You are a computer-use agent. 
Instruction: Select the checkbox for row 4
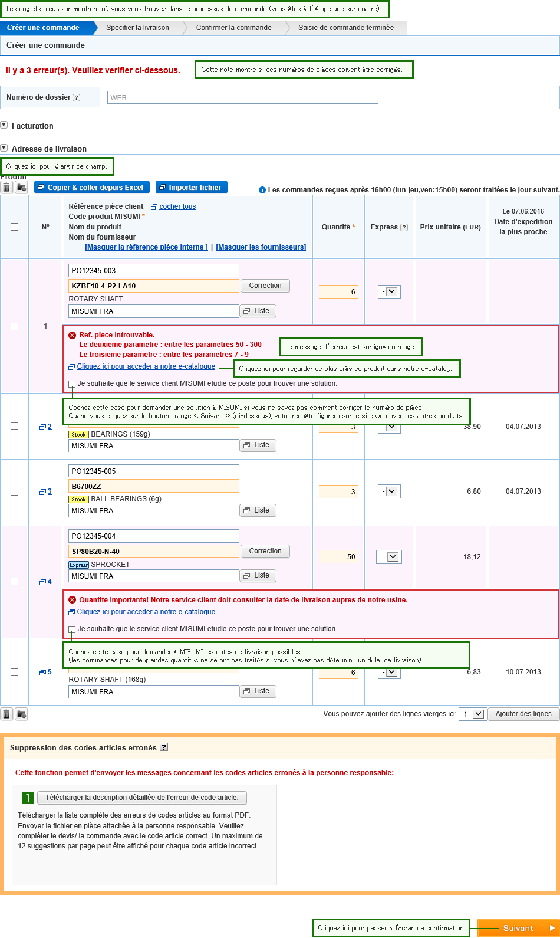click(15, 581)
